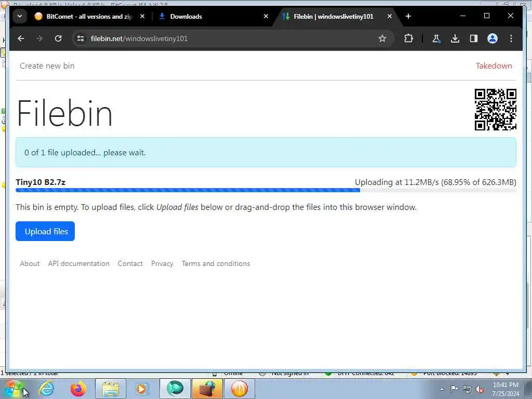This screenshot has width=532, height=399.
Task: Click Create new bin link
Action: [x=47, y=66]
